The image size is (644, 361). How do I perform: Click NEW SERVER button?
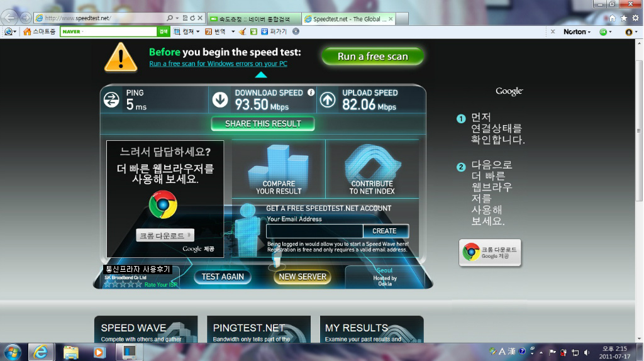tap(303, 277)
